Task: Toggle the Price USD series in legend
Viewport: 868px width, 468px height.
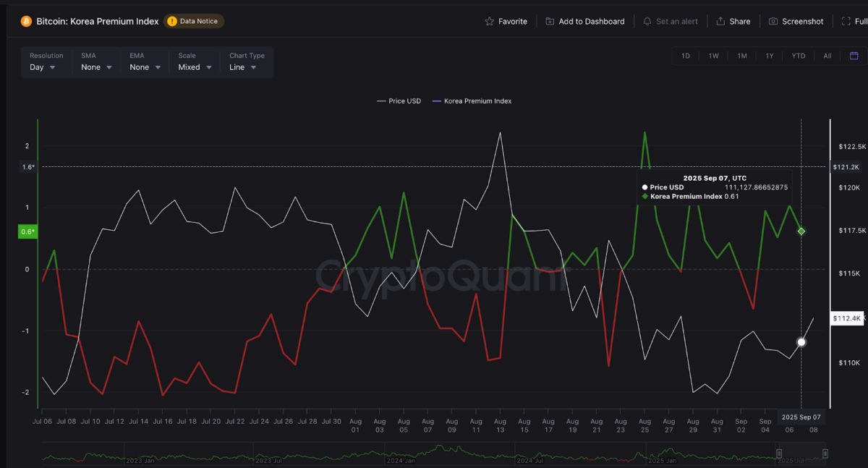Action: 400,101
